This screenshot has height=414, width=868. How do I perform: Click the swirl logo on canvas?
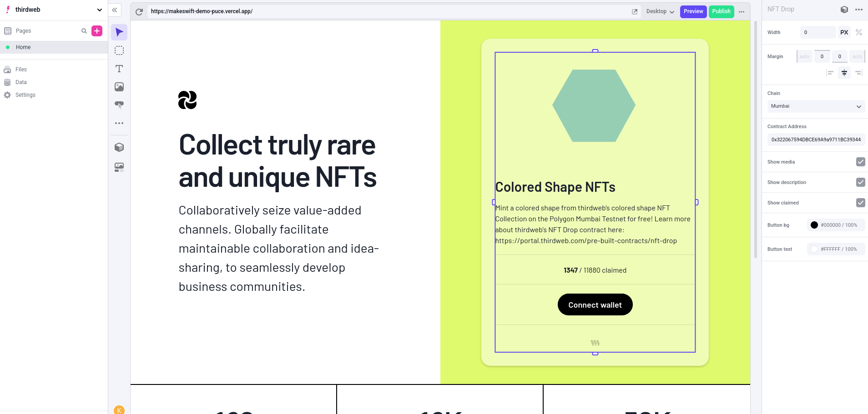pyautogui.click(x=187, y=100)
